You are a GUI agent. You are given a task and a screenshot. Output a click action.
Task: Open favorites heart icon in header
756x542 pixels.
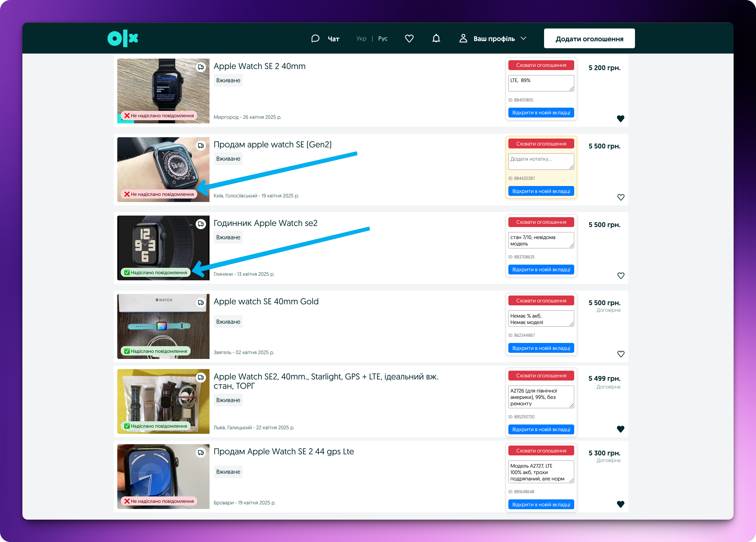point(409,39)
